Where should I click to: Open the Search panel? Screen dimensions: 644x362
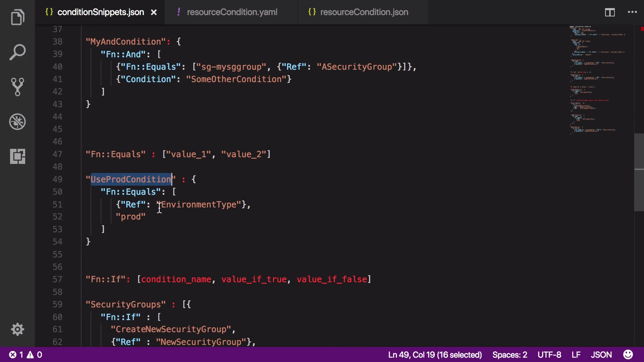pos(17,52)
